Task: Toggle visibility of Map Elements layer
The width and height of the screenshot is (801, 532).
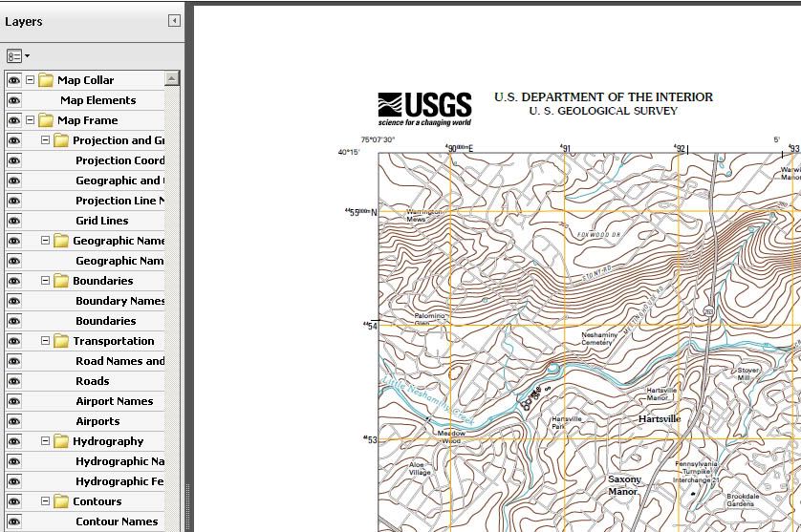Action: 13,100
